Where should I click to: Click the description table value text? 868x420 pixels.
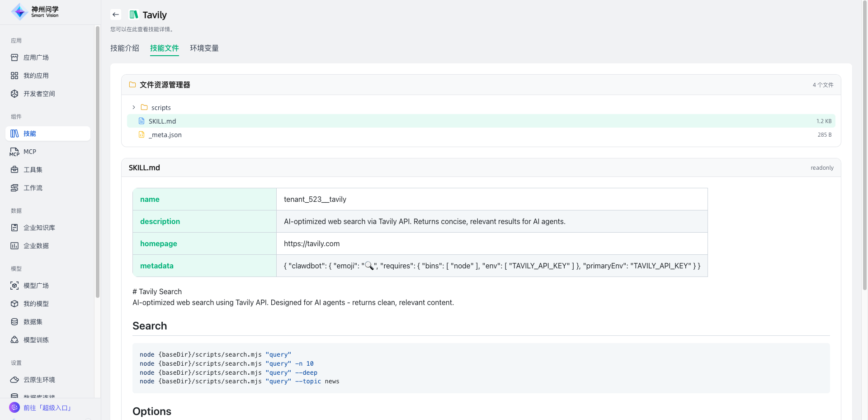(x=425, y=221)
